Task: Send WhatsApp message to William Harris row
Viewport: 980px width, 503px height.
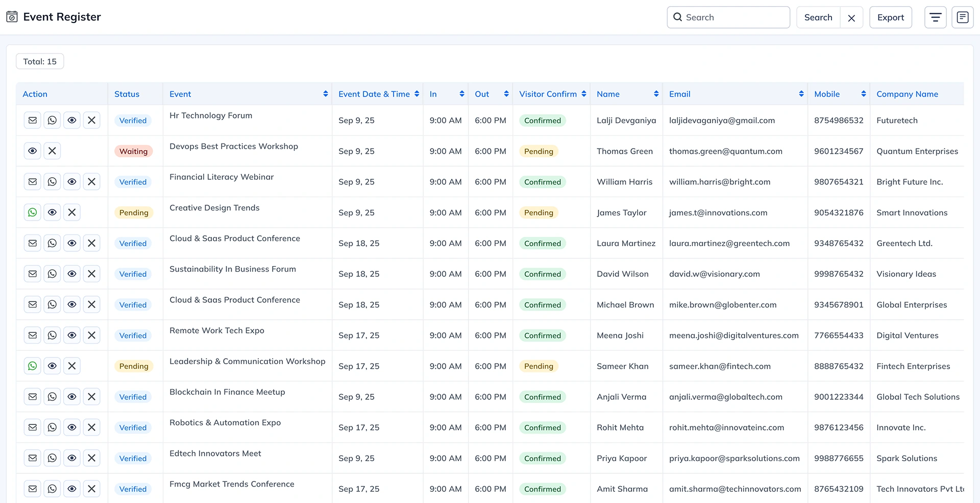Action: coord(52,182)
